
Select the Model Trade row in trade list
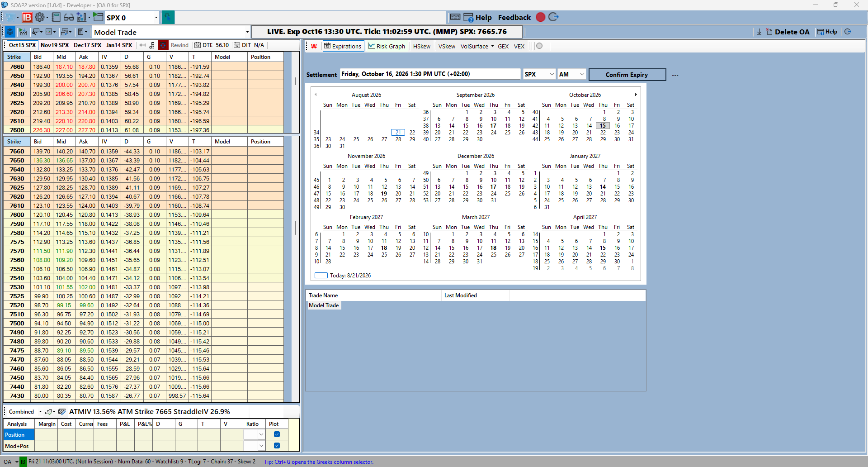tap(324, 305)
